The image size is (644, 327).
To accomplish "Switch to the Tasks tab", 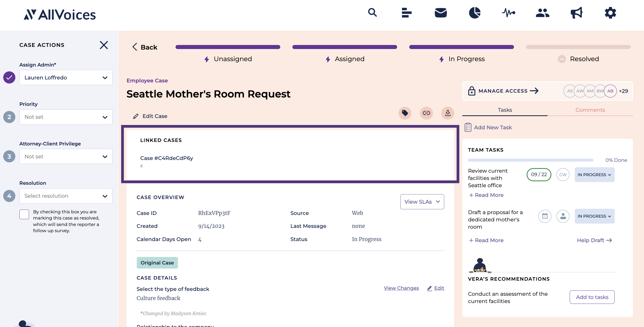I will coord(505,110).
